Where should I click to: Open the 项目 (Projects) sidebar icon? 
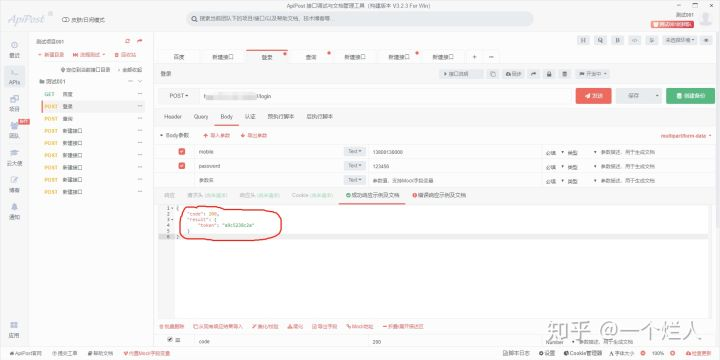[15, 103]
